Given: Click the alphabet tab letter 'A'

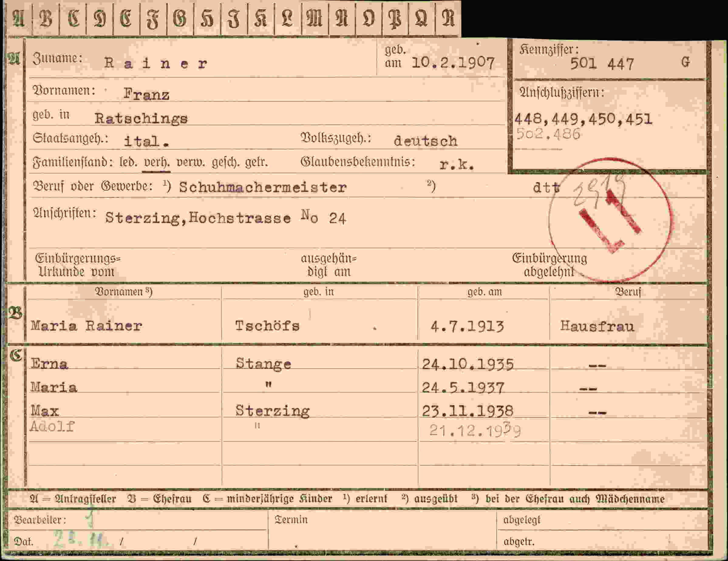Looking at the screenshot, I should pos(19,18).
